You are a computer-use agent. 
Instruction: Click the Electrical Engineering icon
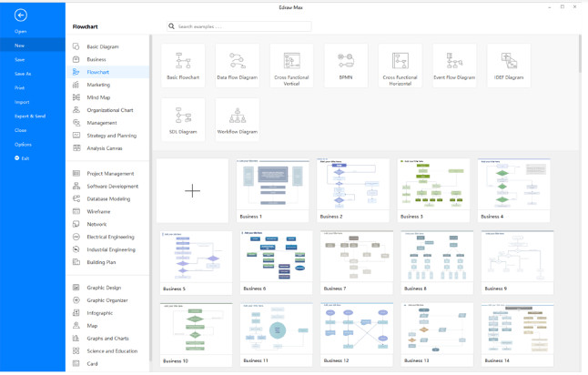click(76, 237)
